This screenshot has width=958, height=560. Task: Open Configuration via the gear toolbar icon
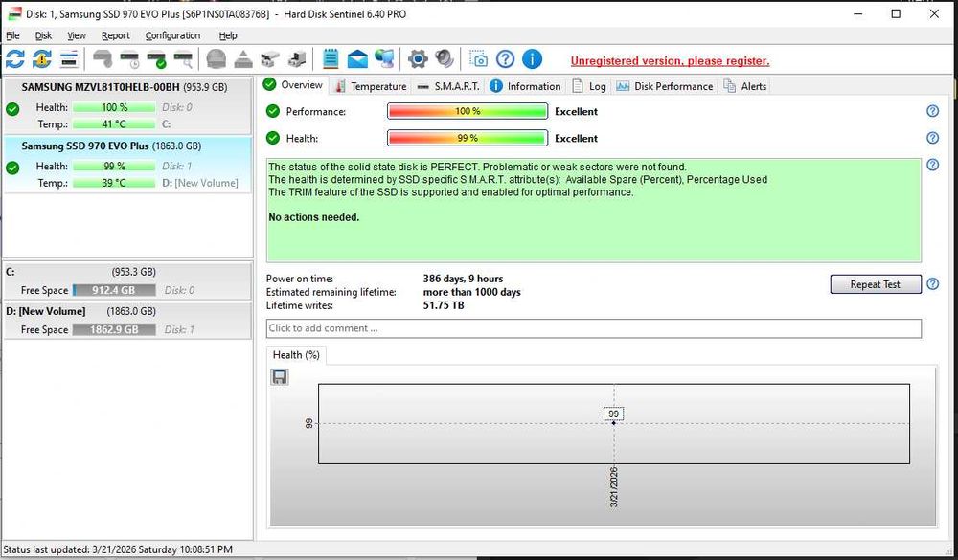click(418, 59)
